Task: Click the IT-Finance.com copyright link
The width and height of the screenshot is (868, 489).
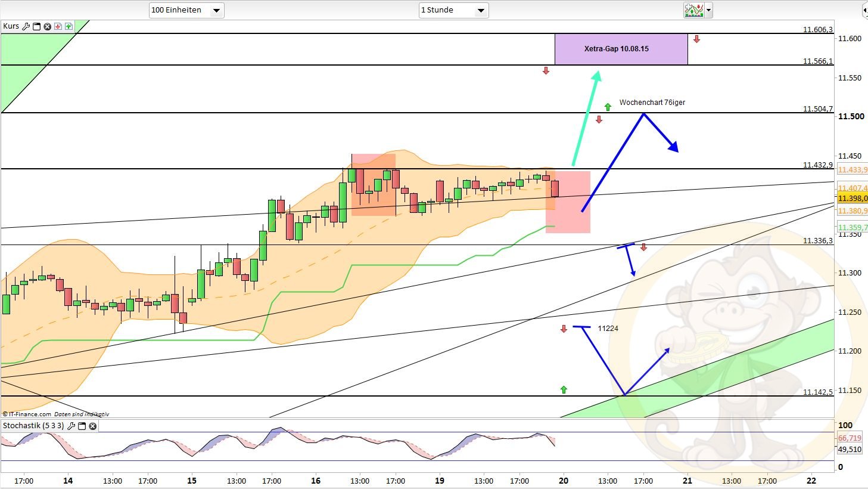Action: coord(27,414)
